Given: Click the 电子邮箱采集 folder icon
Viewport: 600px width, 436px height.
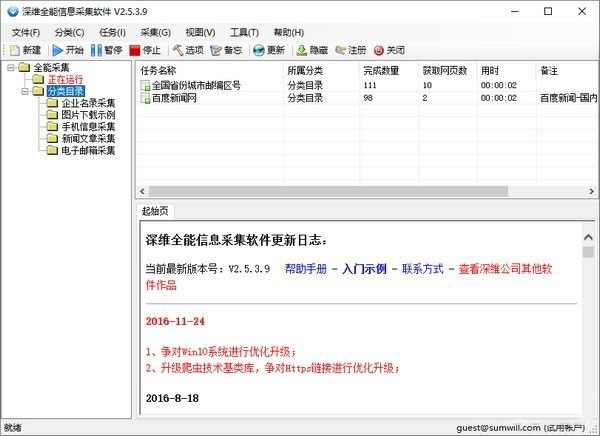Looking at the screenshot, I should 52,150.
